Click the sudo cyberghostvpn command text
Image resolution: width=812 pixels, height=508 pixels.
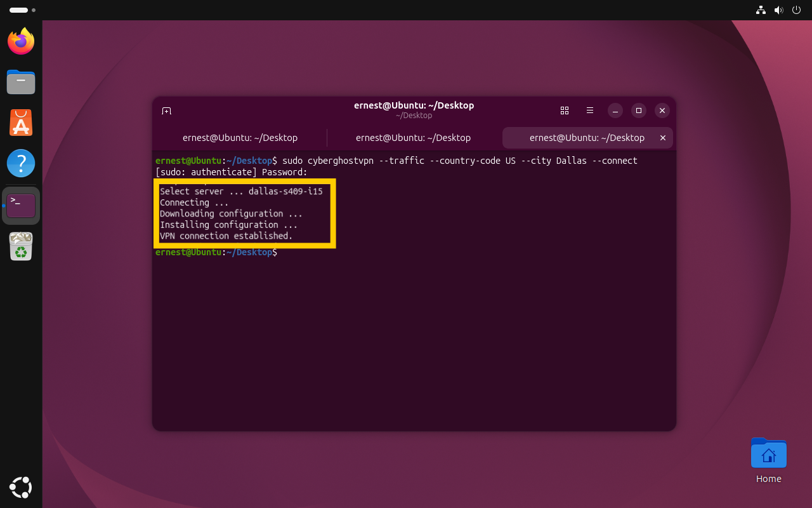click(x=460, y=161)
